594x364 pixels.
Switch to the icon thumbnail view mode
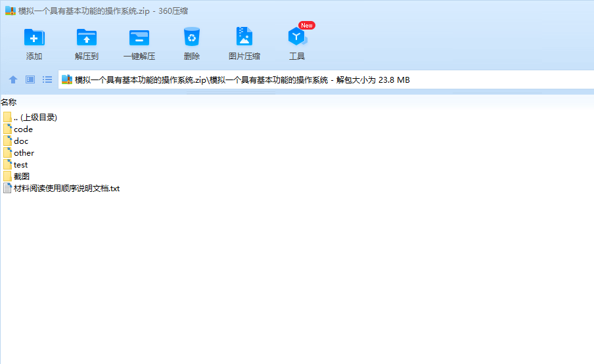(30, 80)
